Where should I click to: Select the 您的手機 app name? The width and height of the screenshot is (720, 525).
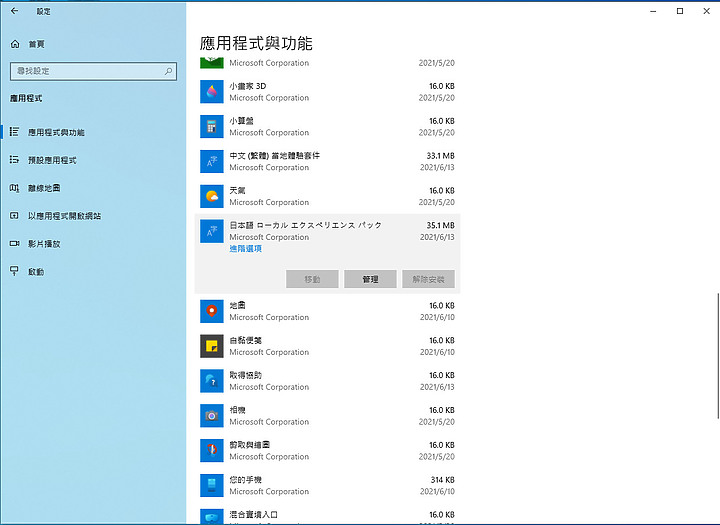[x=246, y=480]
